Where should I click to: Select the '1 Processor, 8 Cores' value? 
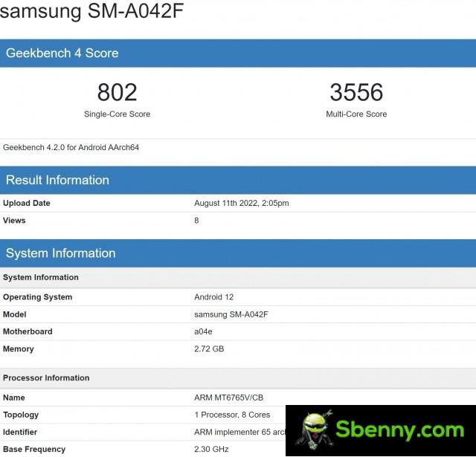tap(232, 415)
